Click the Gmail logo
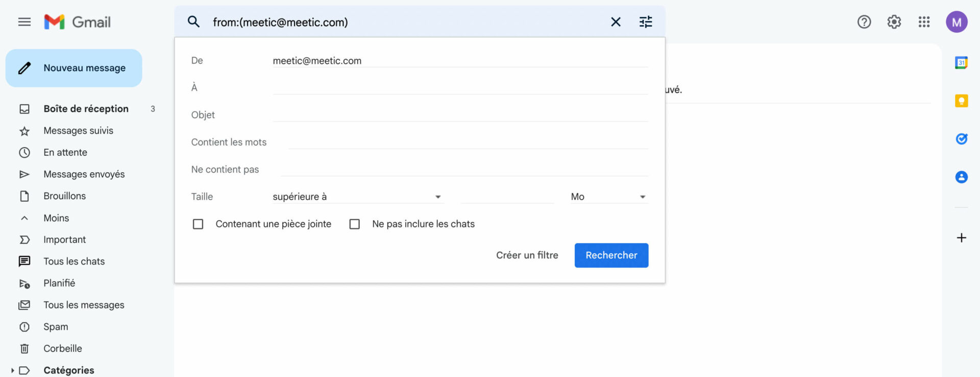Screen dimensions: 980x377 (77, 22)
